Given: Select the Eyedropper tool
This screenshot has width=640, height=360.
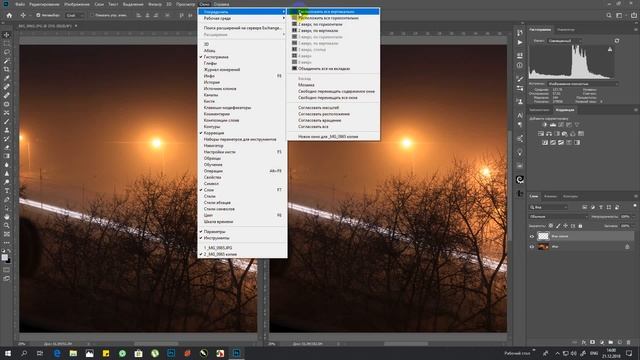Looking at the screenshot, I should pyautogui.click(x=7, y=78).
